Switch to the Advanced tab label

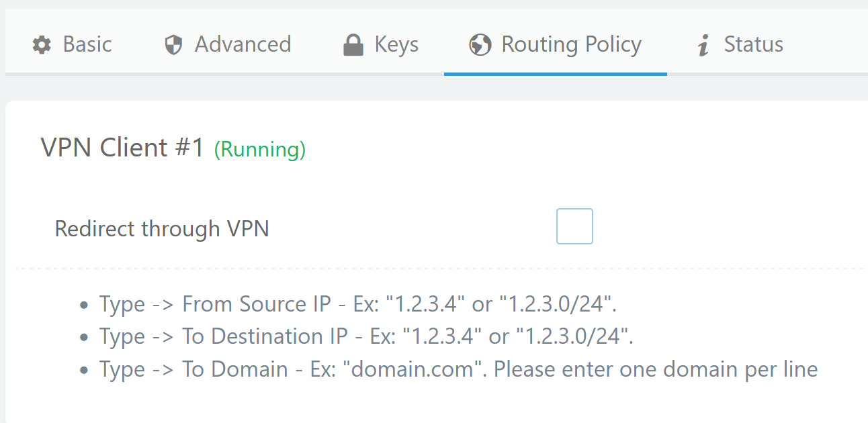(243, 44)
